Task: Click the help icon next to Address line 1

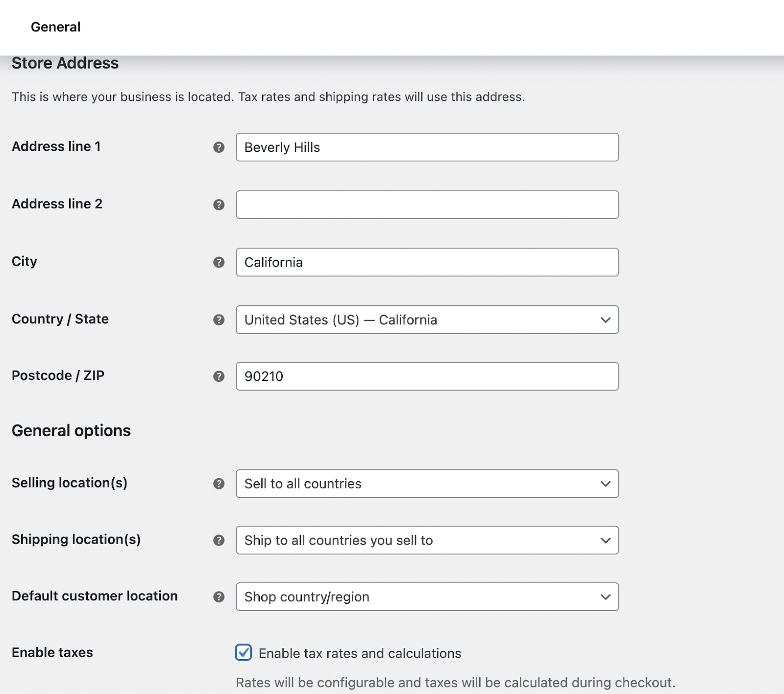Action: (219, 147)
